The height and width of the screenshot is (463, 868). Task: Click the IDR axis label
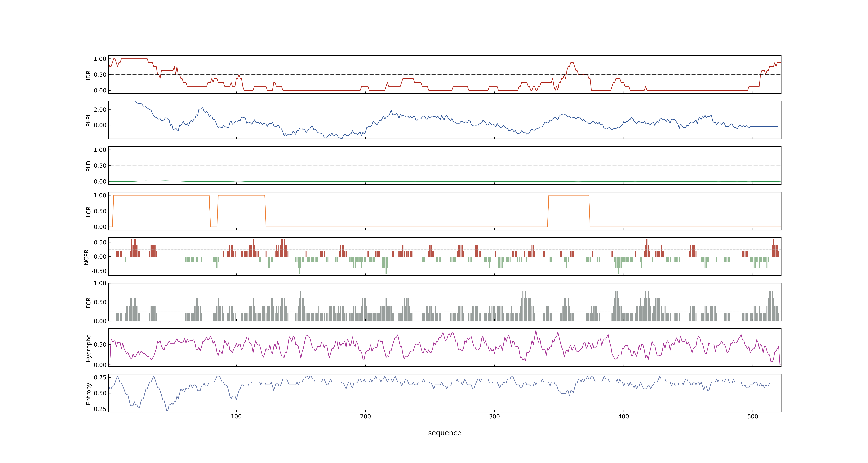tap(88, 75)
